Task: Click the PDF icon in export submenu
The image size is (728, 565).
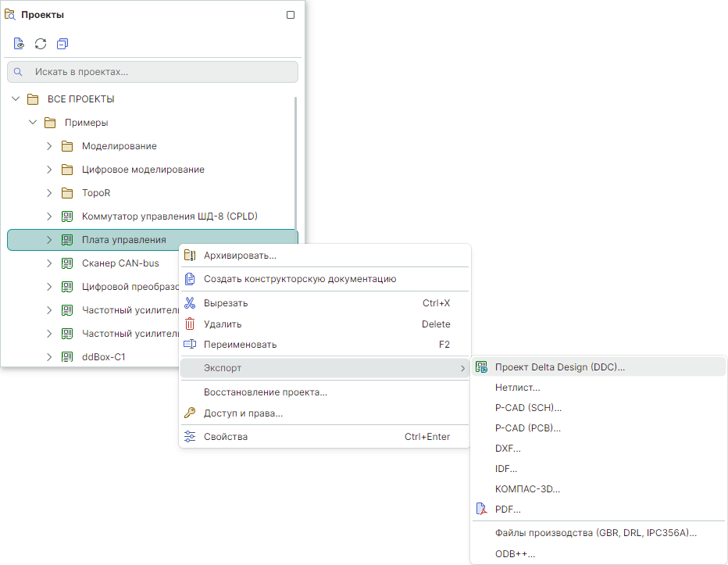Action: tap(481, 510)
